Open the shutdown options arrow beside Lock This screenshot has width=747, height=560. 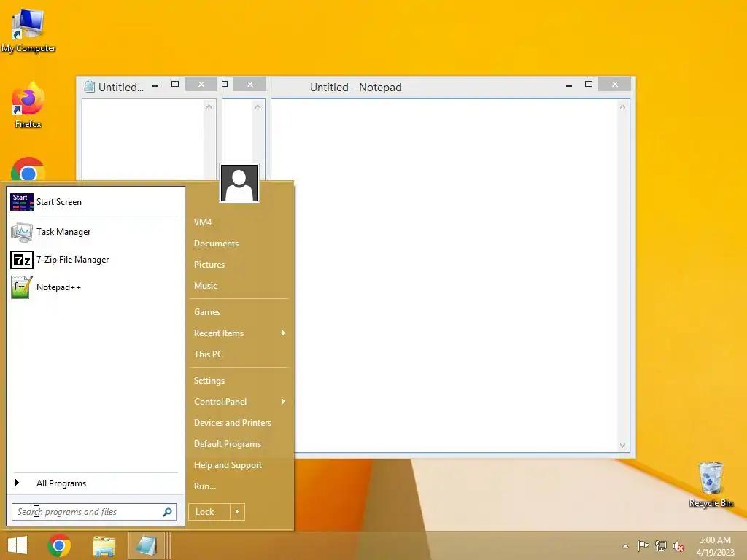pos(237,512)
